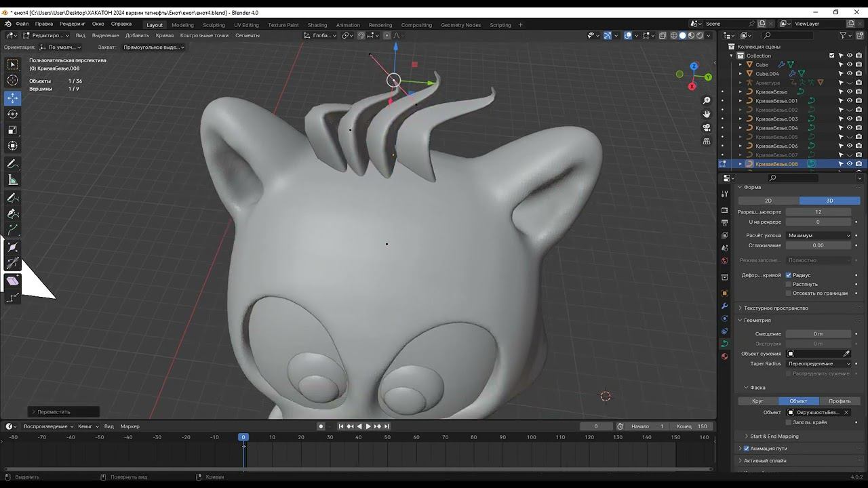Enable the Растянуть checkbox
Screen dimensions: 868x488
pos(789,284)
